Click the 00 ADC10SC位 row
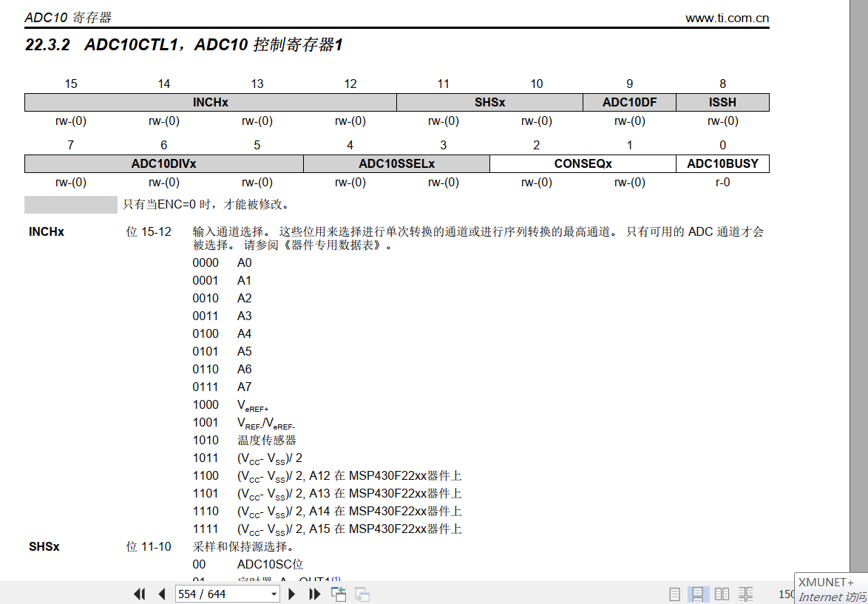The width and height of the screenshot is (868, 604). [248, 565]
